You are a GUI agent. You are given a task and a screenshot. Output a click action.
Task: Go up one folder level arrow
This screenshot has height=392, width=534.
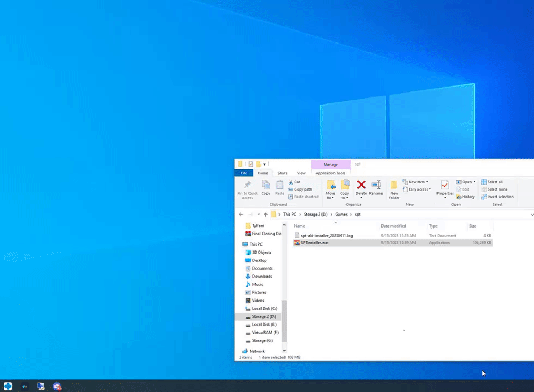[266, 215]
